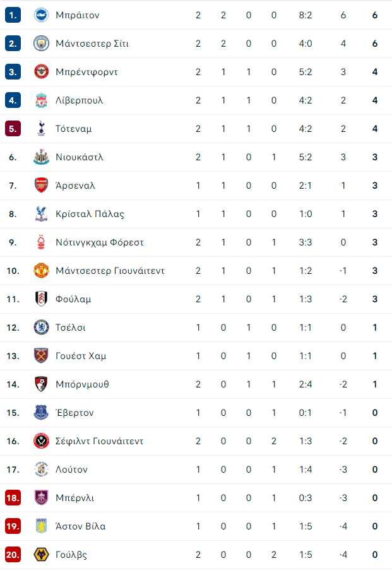Click the Arsenal cannon crest icon

tap(41, 186)
